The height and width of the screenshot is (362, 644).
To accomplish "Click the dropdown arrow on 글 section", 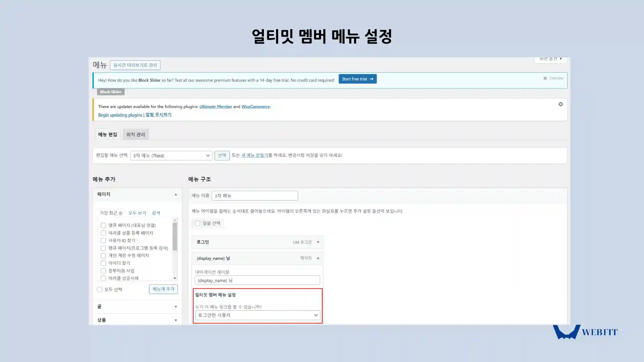I will click(x=175, y=306).
